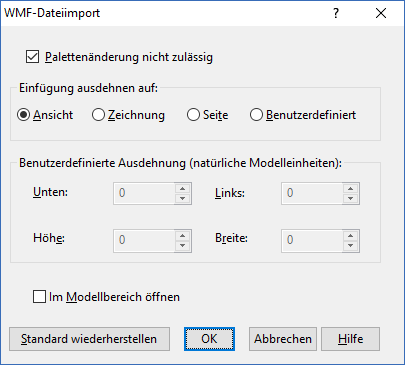
Task: Decrease Höhe with the down spinner arrow
Action: [183, 245]
